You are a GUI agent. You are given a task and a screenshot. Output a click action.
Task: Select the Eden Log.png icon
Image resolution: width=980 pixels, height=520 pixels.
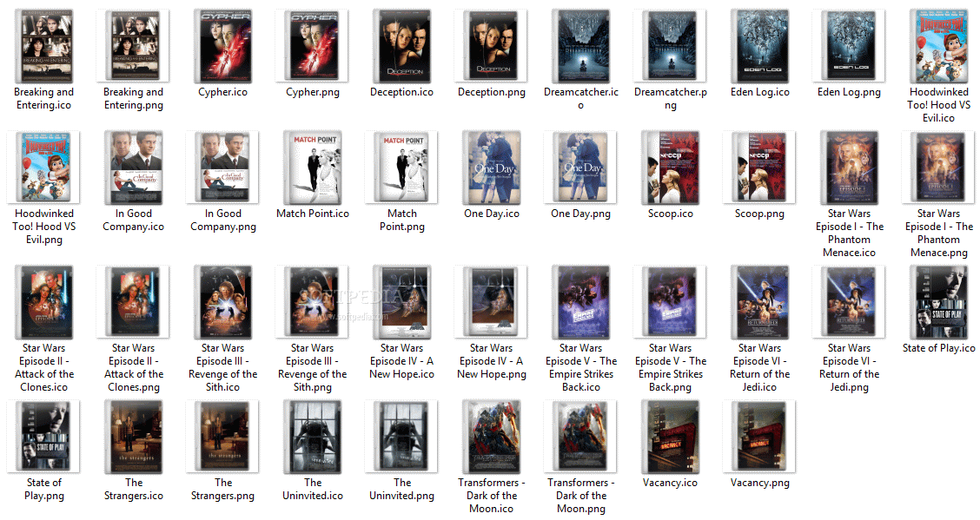849,45
